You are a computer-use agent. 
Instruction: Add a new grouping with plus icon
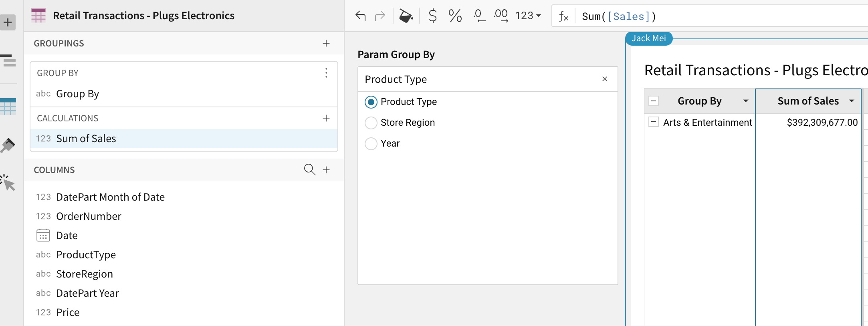[326, 43]
